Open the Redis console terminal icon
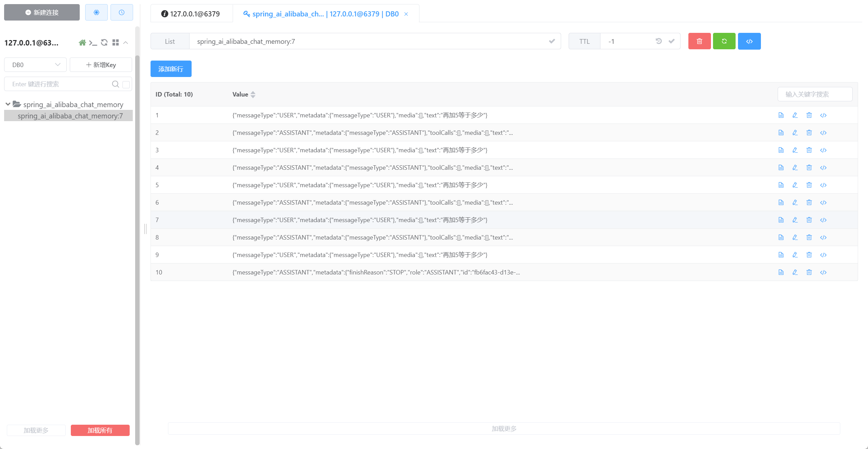 pos(93,42)
